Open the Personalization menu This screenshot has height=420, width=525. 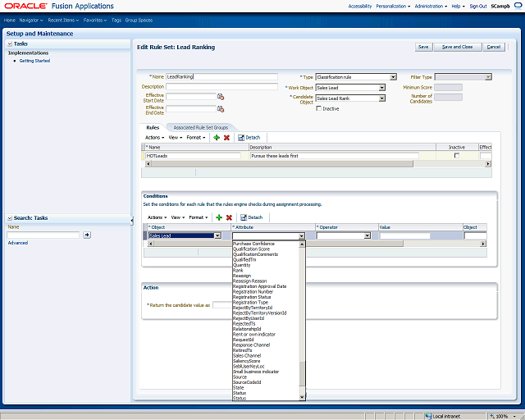tap(393, 6)
